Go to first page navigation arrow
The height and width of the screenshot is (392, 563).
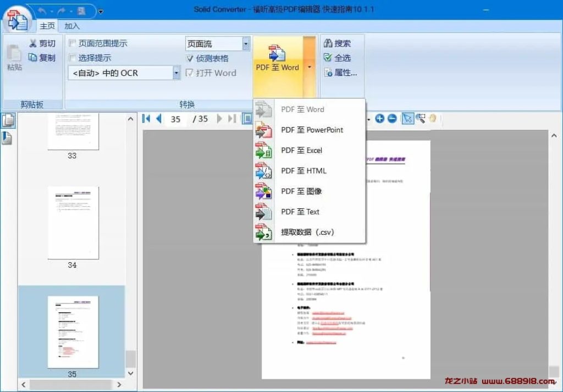pyautogui.click(x=146, y=118)
